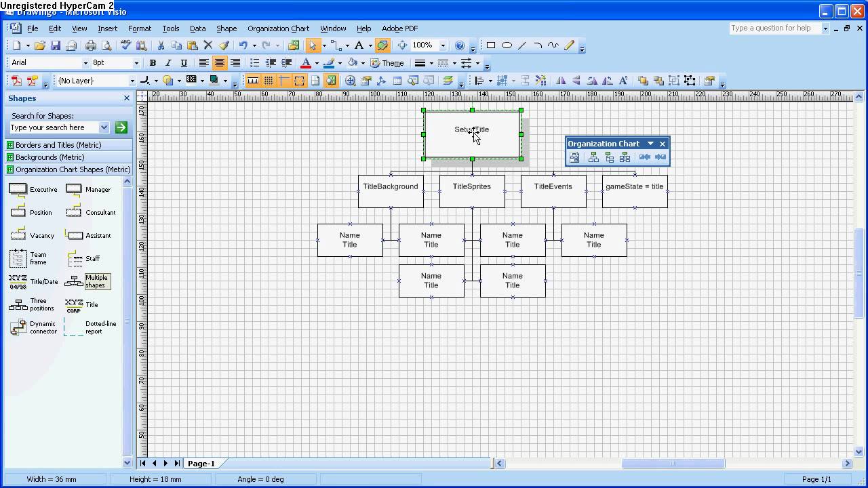Select the Line drawing tool
This screenshot has width=868, height=488.
[522, 45]
